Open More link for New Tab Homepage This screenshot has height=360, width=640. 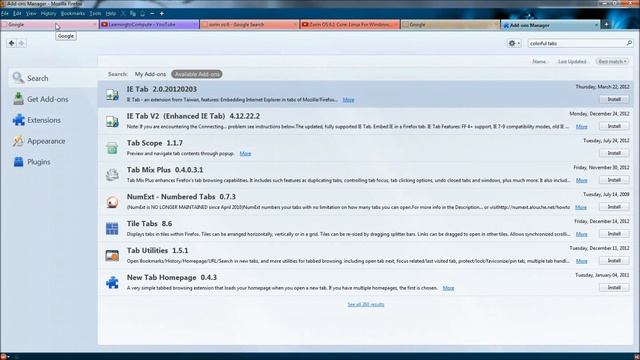[448, 288]
